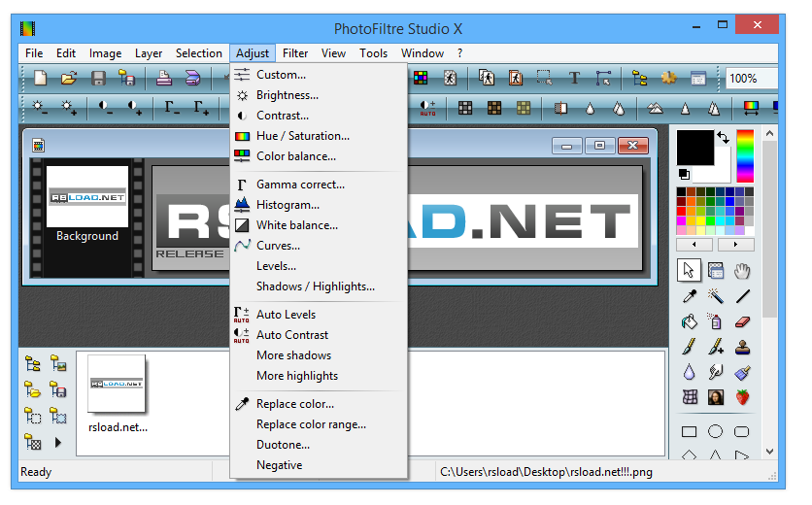Select the Smudge finger tool
Image resolution: width=812 pixels, height=505 pixels.
(x=716, y=372)
